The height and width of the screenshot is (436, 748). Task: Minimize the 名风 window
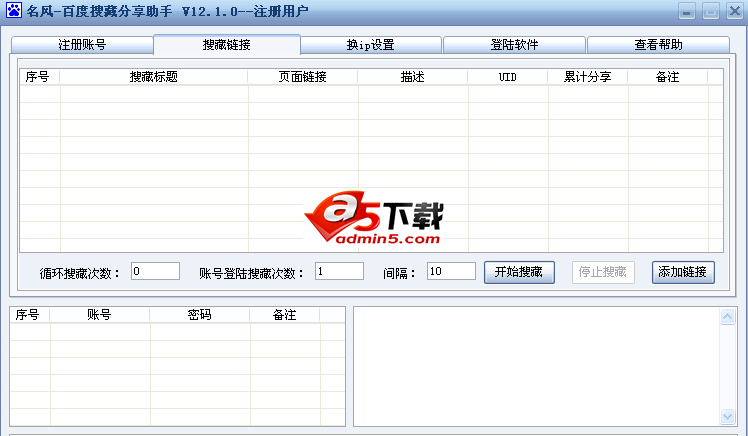[687, 11]
